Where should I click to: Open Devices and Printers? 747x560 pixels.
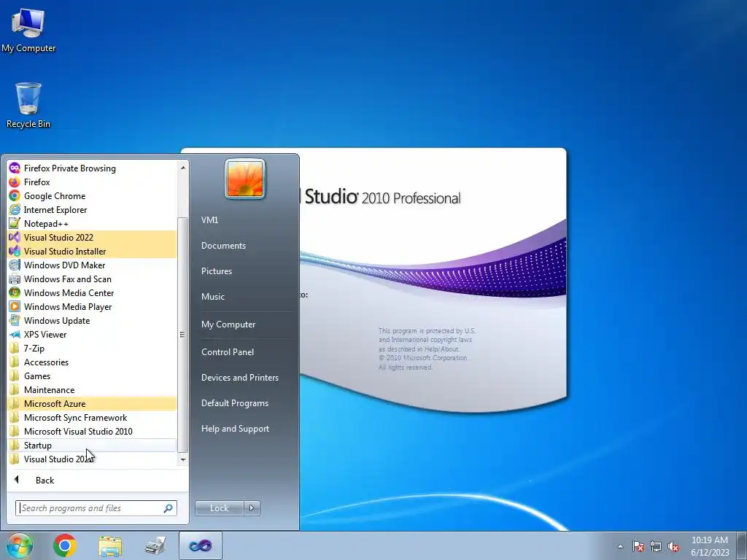coord(239,378)
